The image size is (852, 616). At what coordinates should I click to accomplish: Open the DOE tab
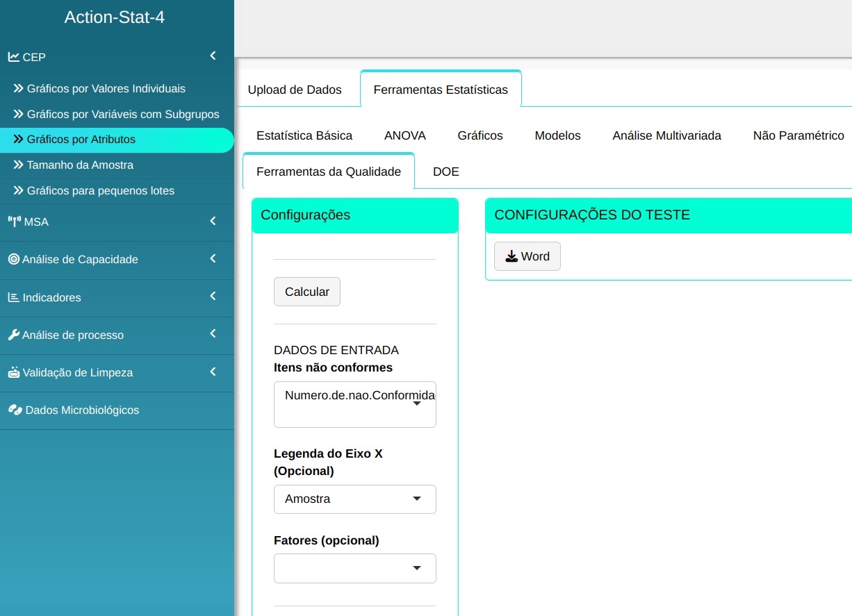(445, 172)
